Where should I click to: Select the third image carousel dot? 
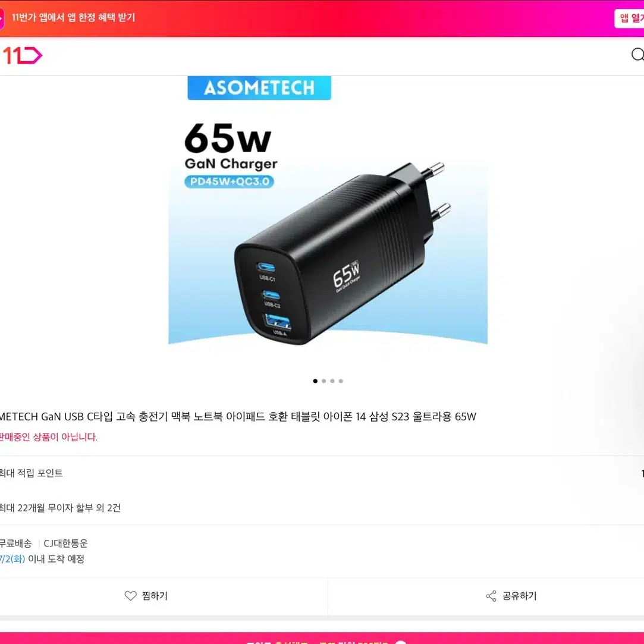tap(332, 381)
